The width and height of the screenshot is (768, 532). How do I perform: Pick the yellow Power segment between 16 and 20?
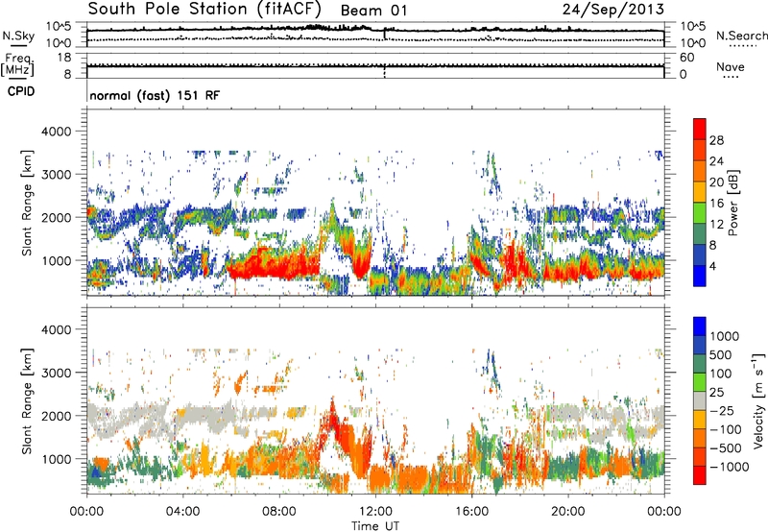tap(700, 192)
